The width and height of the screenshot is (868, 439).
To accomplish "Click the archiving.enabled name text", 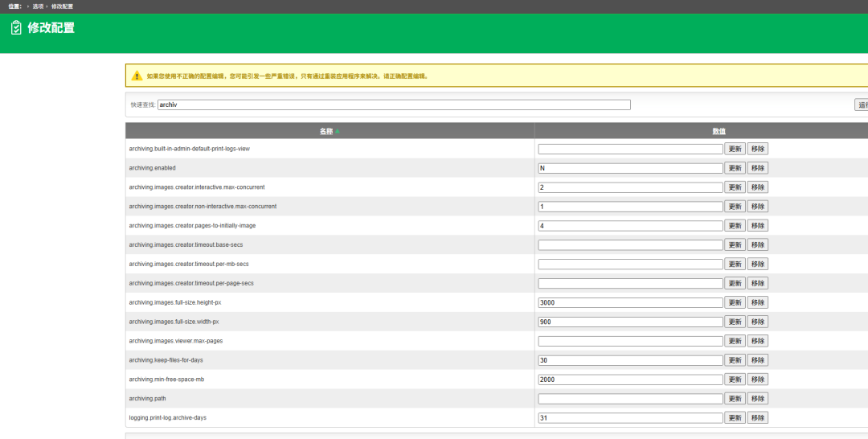I will point(152,168).
